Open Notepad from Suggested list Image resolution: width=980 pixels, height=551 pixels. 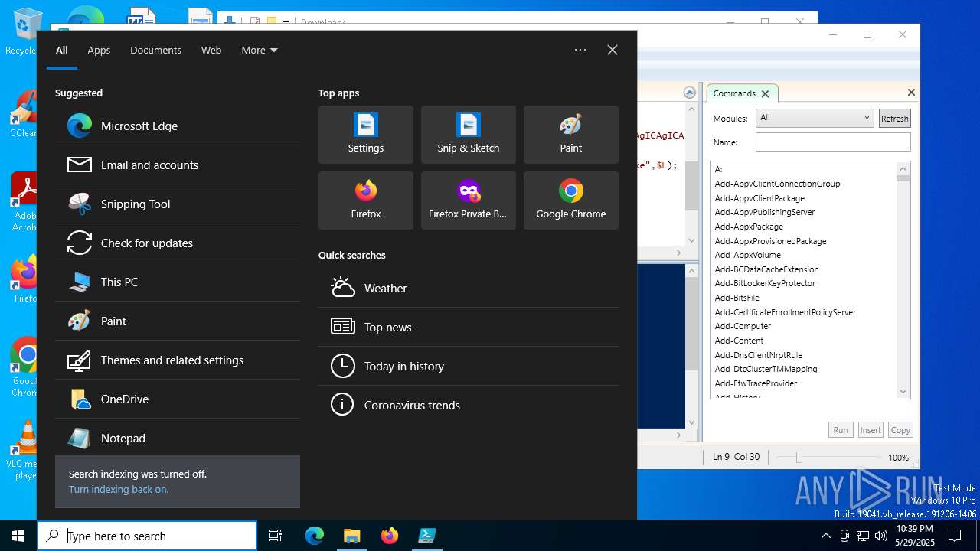click(x=178, y=438)
